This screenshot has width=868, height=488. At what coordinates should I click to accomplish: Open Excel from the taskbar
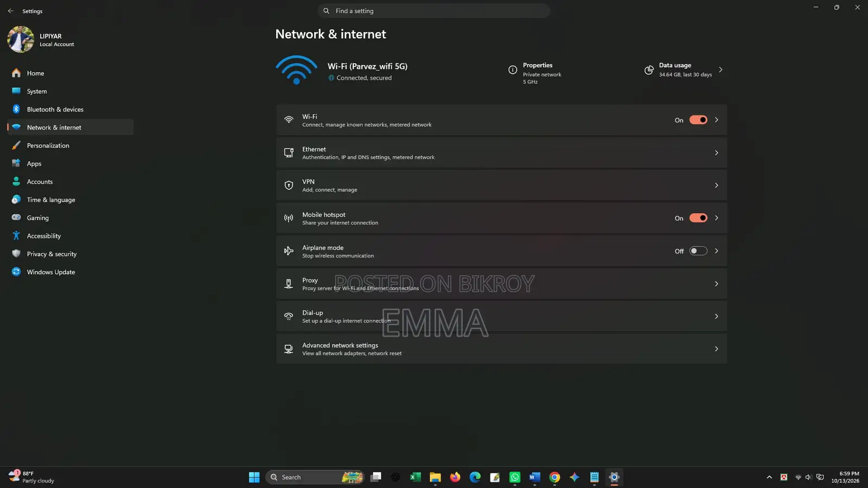[x=416, y=477]
